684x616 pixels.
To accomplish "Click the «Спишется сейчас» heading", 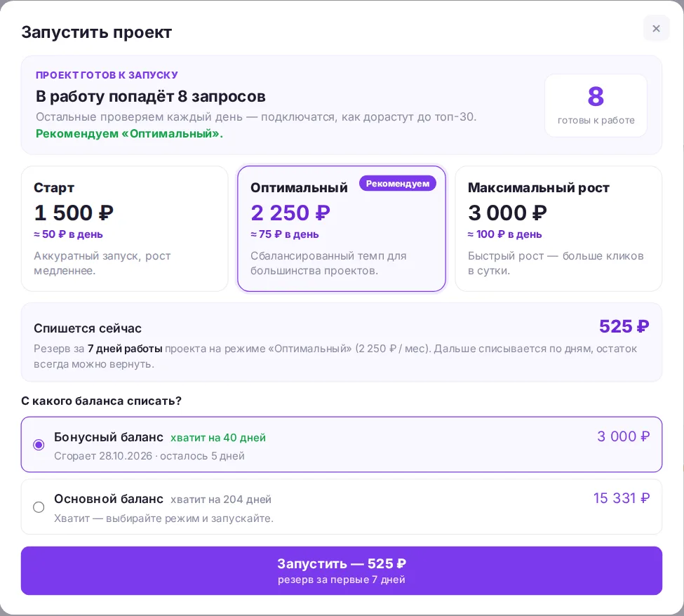I will coord(88,328).
